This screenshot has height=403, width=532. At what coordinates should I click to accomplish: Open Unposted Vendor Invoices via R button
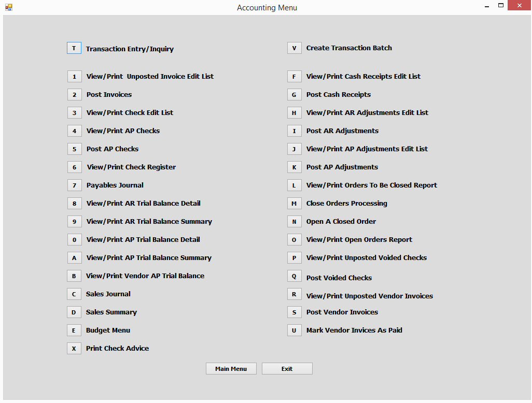[x=294, y=294]
